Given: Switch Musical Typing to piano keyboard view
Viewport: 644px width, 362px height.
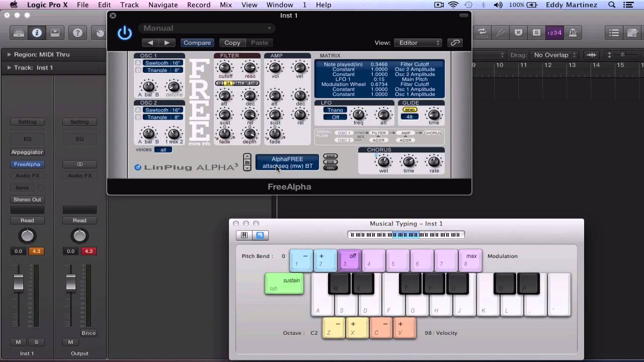Looking at the screenshot, I should click(244, 235).
